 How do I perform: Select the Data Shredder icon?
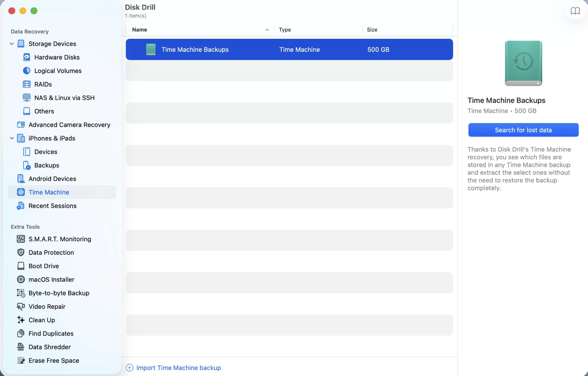pos(21,347)
